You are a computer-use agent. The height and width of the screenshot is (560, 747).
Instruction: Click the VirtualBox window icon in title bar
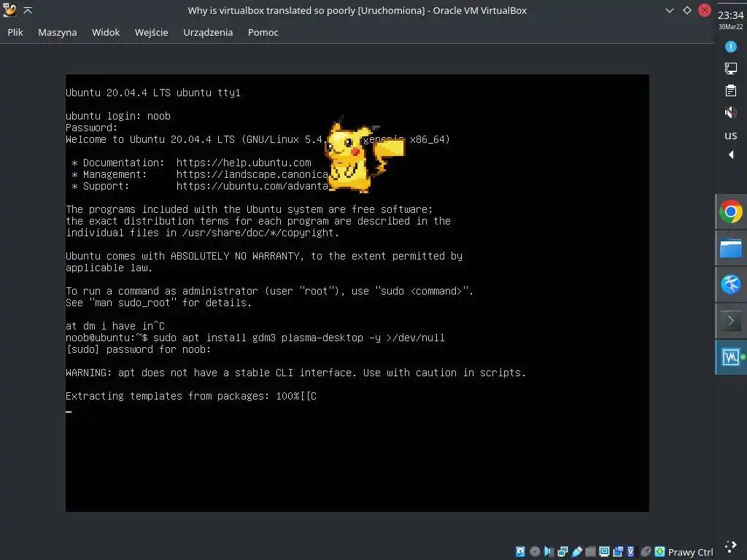(x=9, y=10)
